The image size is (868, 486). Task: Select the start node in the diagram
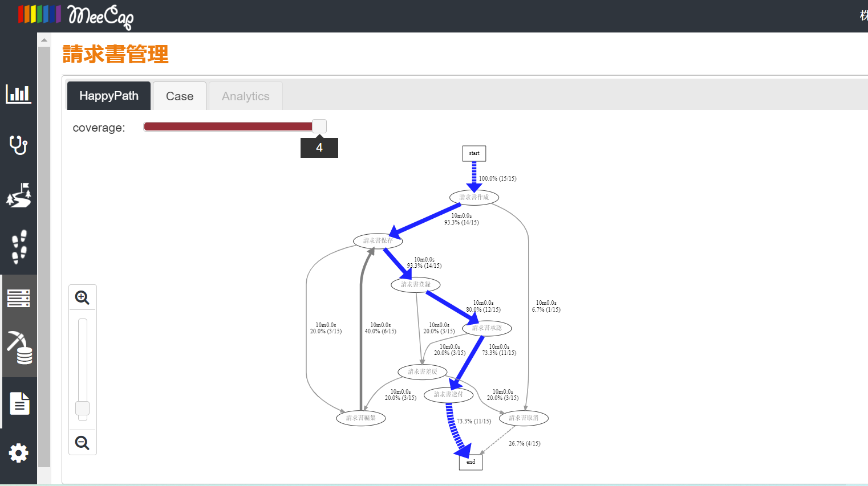pos(473,153)
